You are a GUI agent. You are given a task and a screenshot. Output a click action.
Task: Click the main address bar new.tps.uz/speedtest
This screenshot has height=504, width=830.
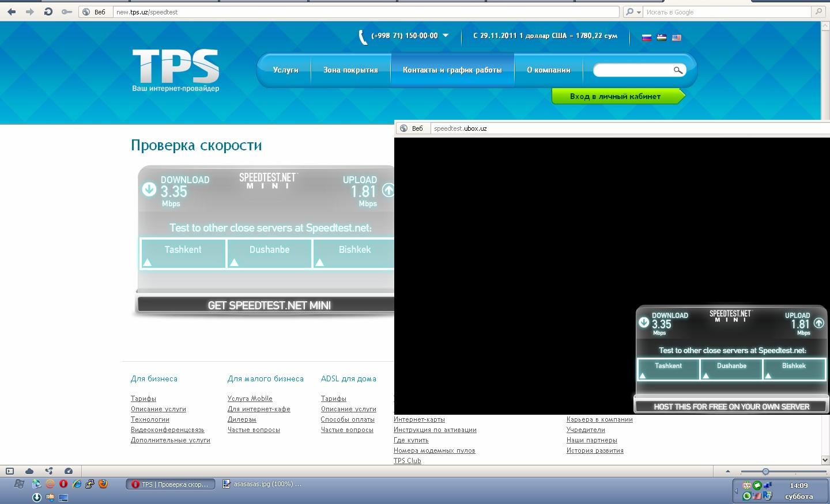pos(366,12)
